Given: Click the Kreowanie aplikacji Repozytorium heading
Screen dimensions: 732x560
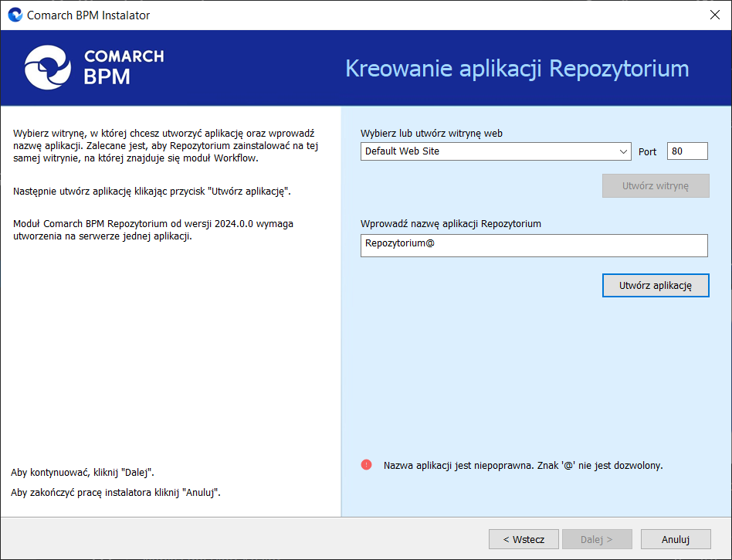Looking at the screenshot, I should pyautogui.click(x=517, y=69).
